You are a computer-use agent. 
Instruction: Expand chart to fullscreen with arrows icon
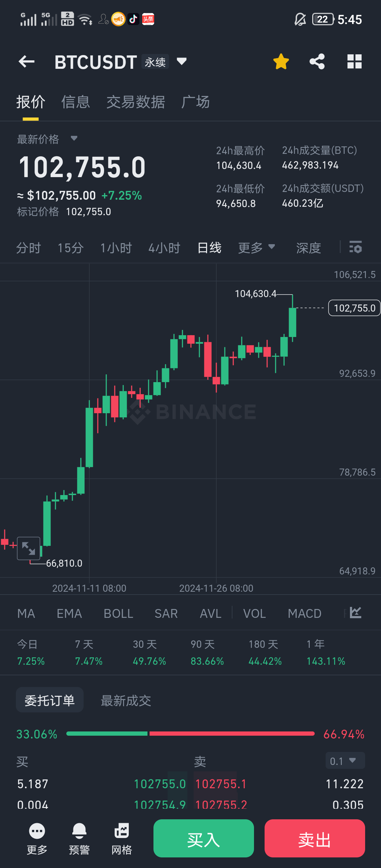pos(29,548)
